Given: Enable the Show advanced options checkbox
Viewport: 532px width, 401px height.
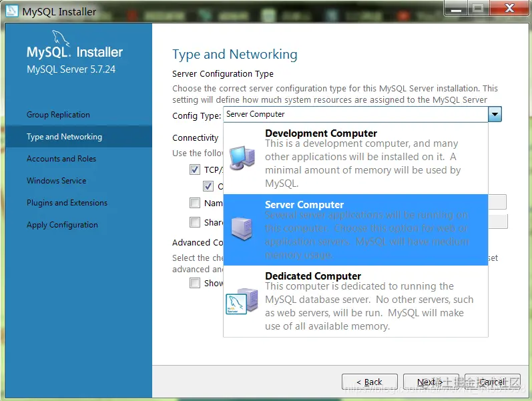Looking at the screenshot, I should [x=195, y=283].
